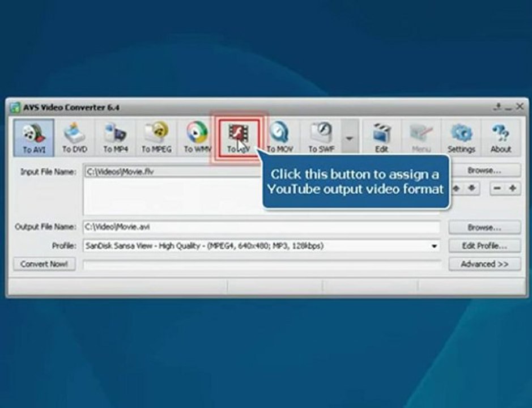
Task: Open the Settings gear icon
Action: [x=461, y=138]
